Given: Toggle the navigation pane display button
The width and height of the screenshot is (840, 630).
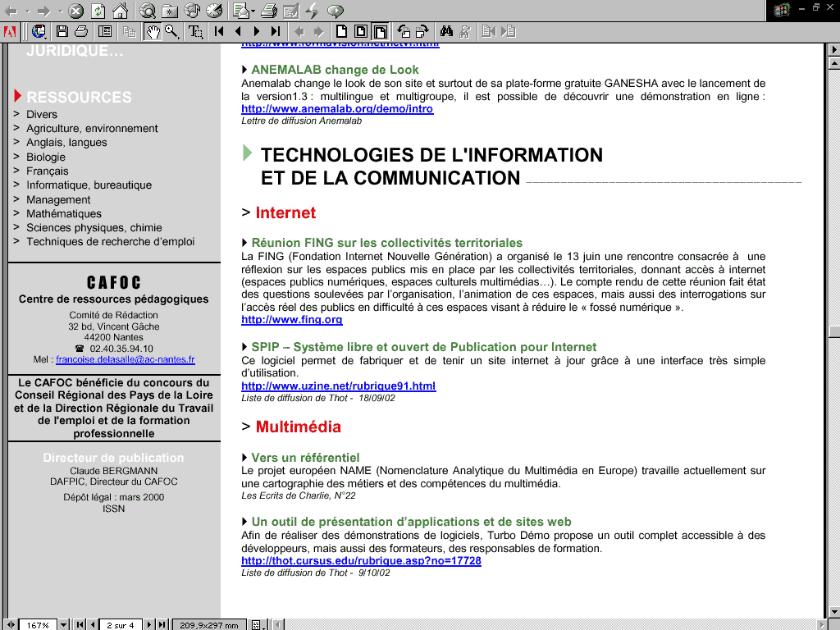Looking at the screenshot, I should [x=105, y=32].
